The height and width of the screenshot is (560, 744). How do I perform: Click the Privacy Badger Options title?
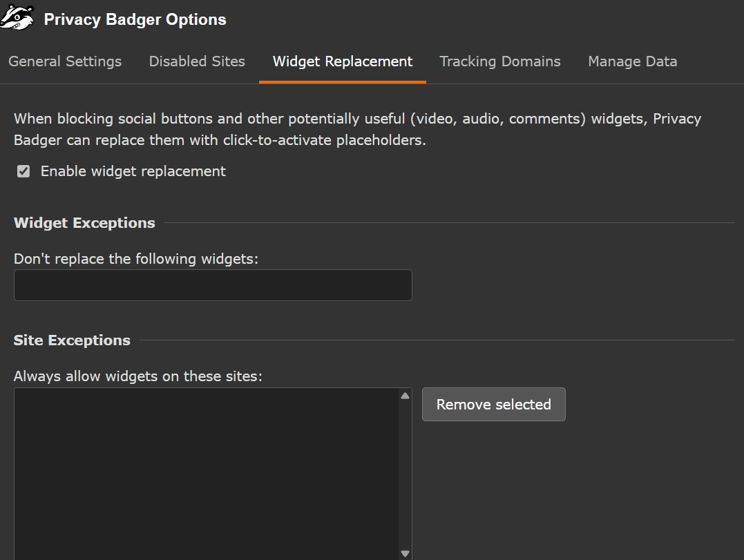coord(135,19)
